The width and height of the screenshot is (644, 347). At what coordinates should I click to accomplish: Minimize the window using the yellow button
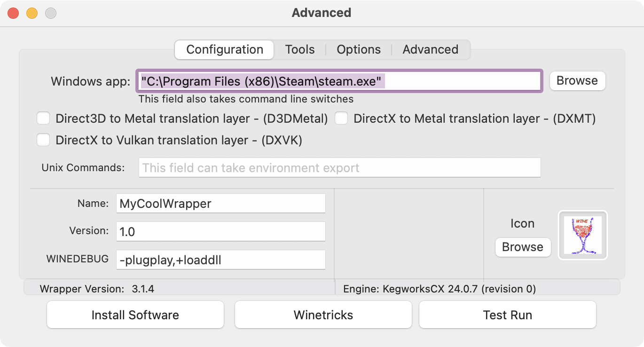pos(32,13)
